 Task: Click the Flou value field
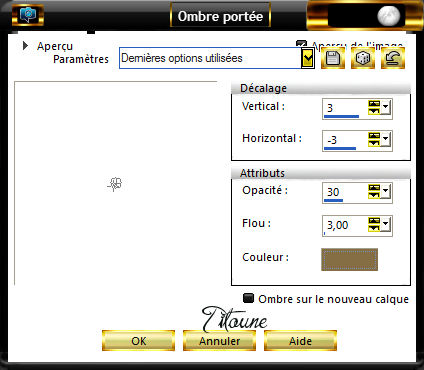point(344,226)
